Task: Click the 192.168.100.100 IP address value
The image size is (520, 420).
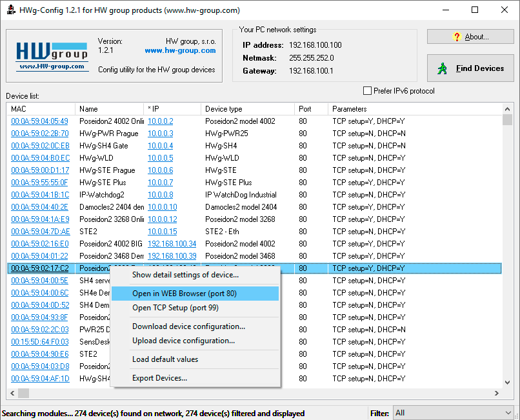Action: tap(315, 45)
